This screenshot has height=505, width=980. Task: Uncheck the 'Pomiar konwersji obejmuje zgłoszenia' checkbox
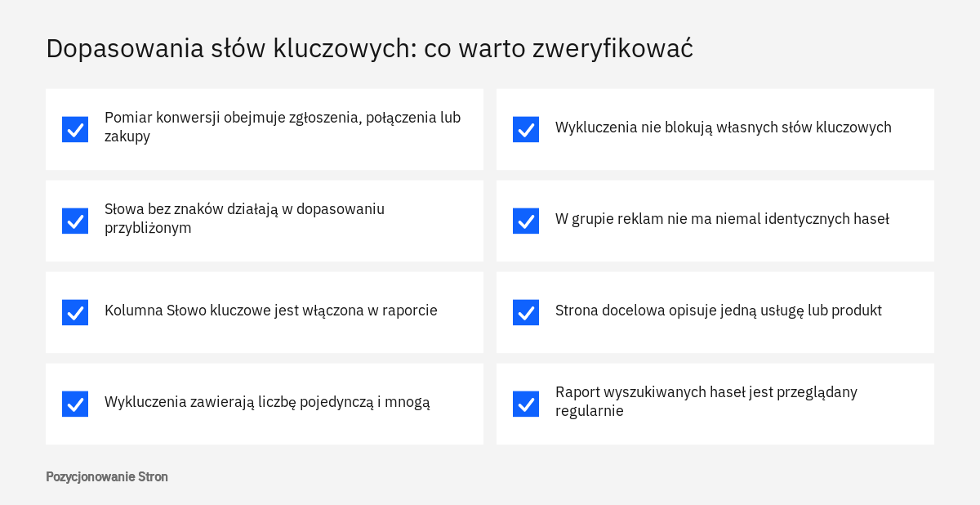click(75, 129)
